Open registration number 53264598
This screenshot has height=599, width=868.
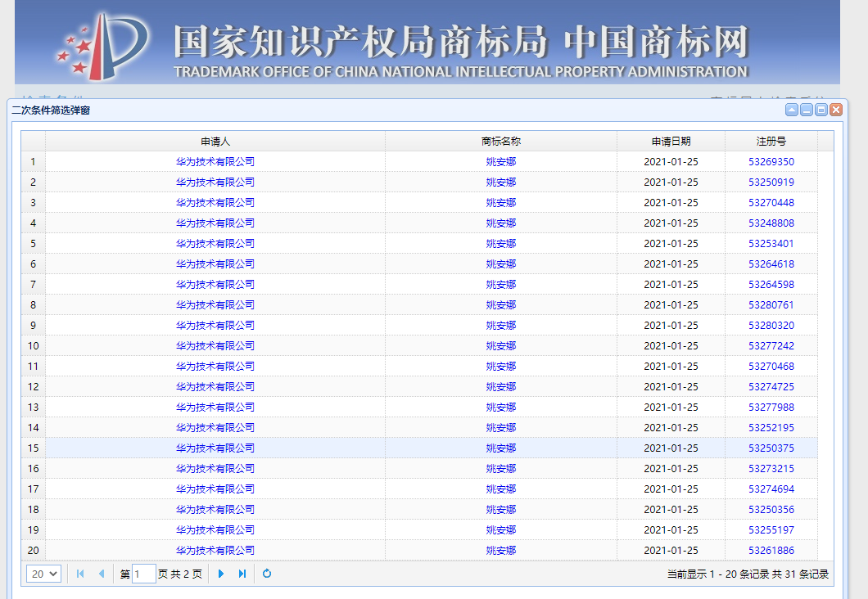771,284
